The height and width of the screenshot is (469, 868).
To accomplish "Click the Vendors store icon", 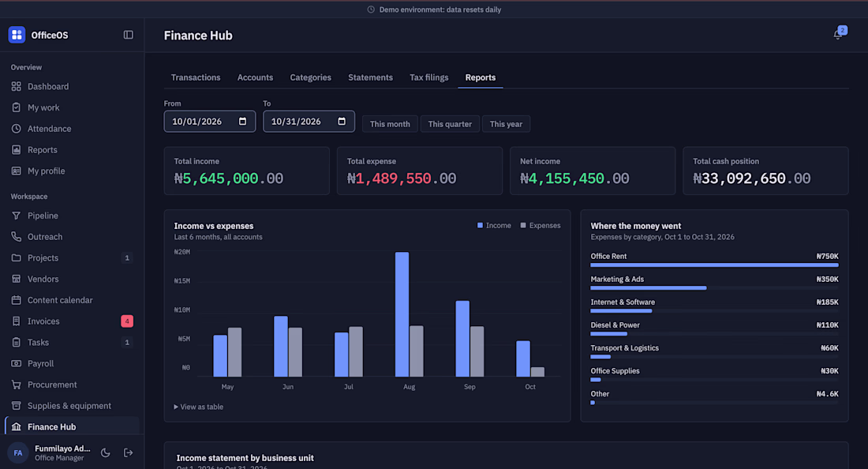I will 16,279.
